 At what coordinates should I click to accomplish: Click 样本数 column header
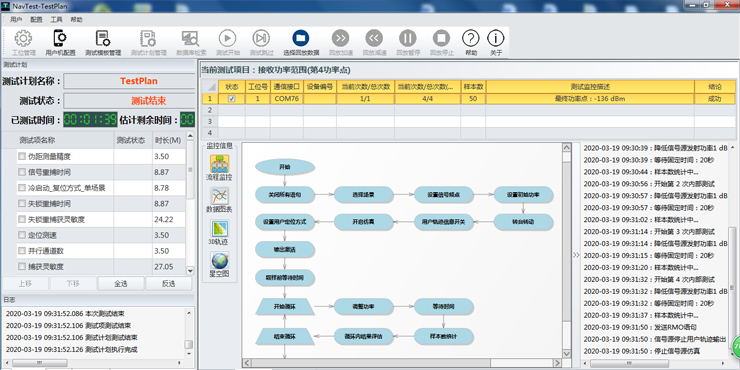coord(473,87)
